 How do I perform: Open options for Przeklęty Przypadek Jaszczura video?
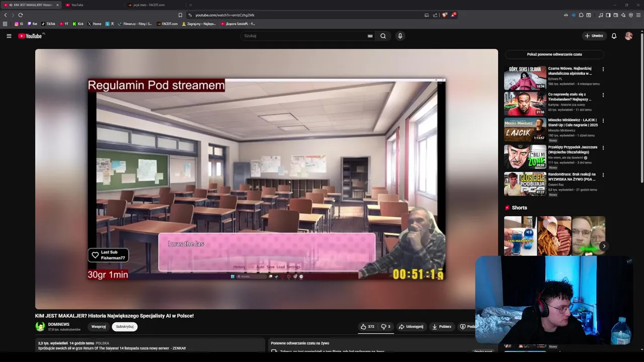pos(603,148)
